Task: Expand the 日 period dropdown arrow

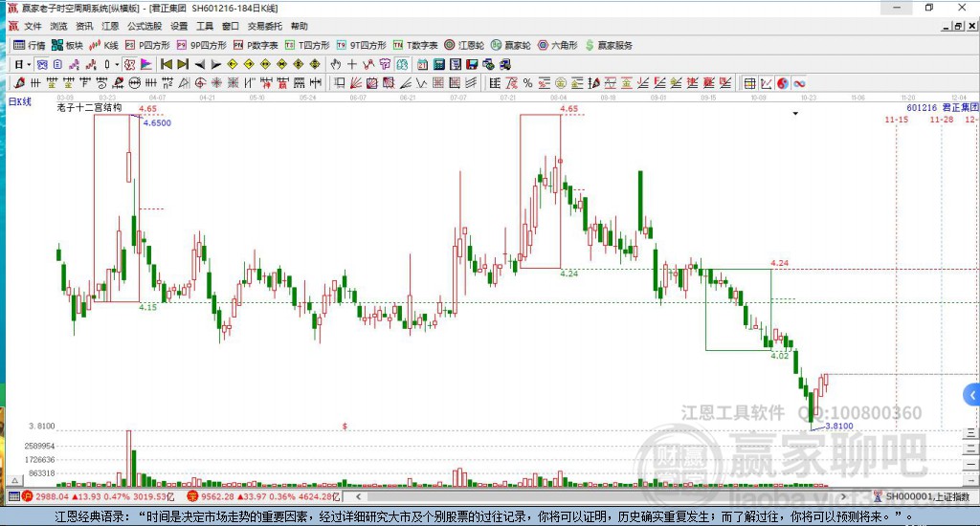Action: pyautogui.click(x=30, y=64)
